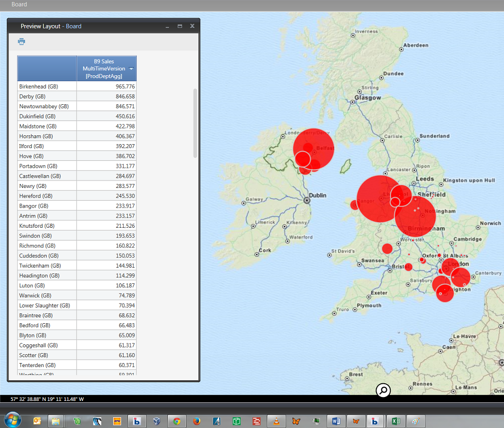This screenshot has height=428, width=504.
Task: Click the Dublin star marker on the map
Action: (308, 200)
